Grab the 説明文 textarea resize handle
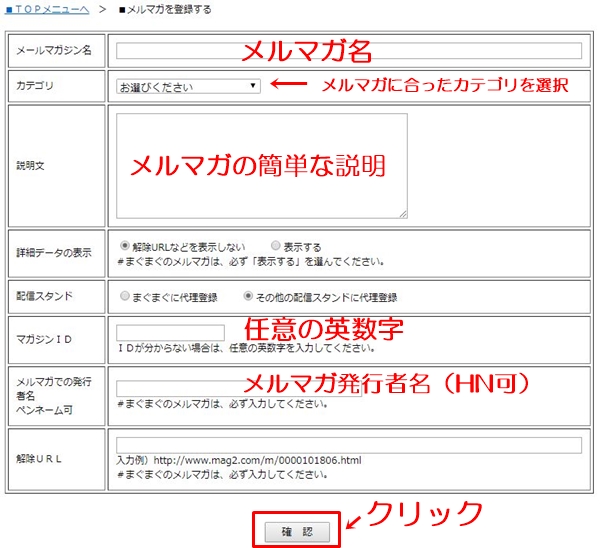 tap(403, 214)
